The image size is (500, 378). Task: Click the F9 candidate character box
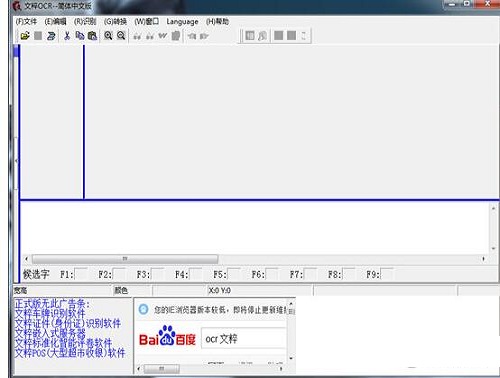tap(387, 274)
